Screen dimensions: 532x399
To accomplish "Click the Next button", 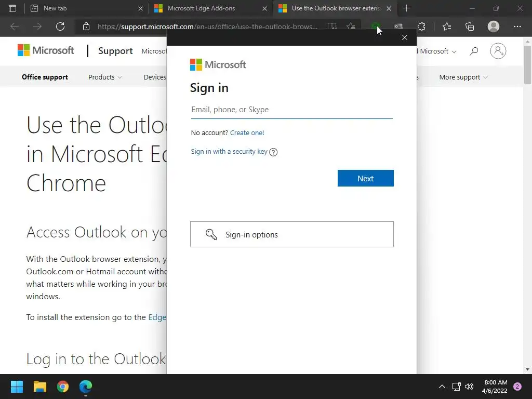I will click(x=365, y=178).
